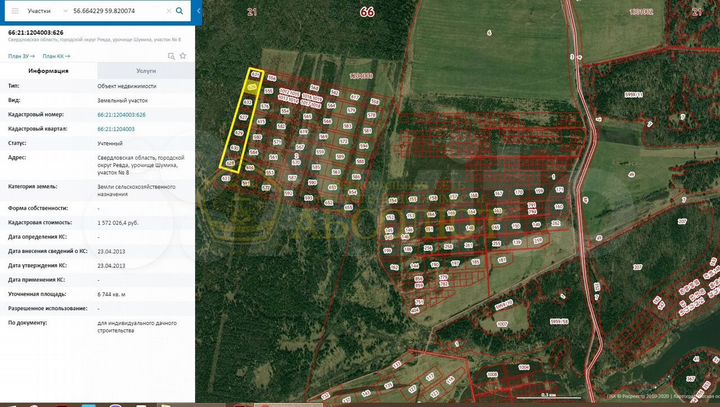This screenshot has width=720, height=407.
Task: Run search with the magnifier icon
Action: click(180, 11)
